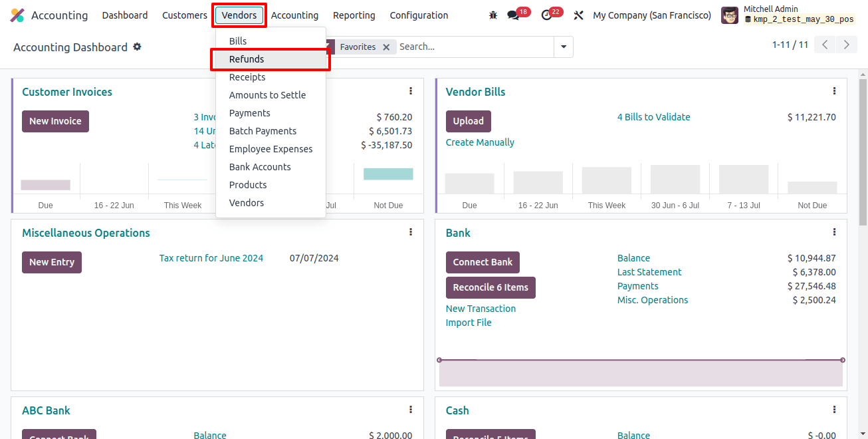The image size is (868, 439).
Task: Select the Vendors entry in the dropdown list
Action: (x=271, y=203)
